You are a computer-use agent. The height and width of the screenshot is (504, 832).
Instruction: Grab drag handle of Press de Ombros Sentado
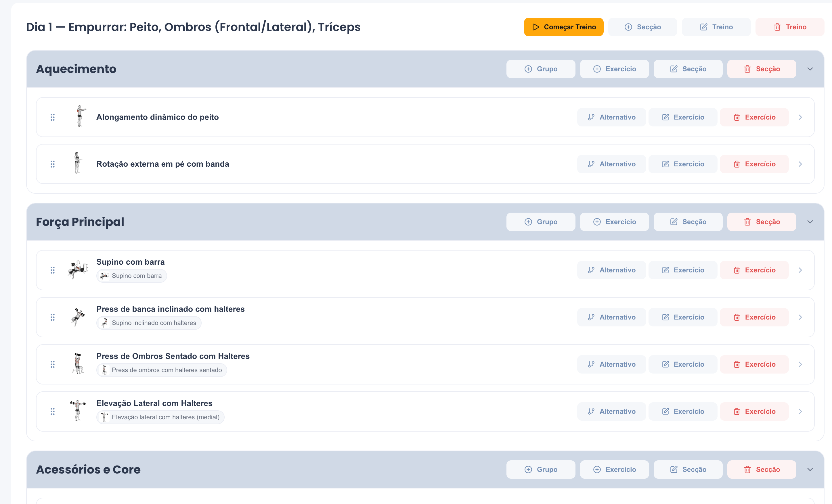[53, 364]
